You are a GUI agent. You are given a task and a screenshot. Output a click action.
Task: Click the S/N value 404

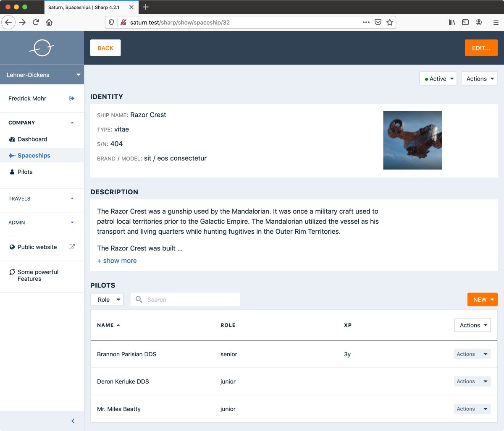click(116, 144)
